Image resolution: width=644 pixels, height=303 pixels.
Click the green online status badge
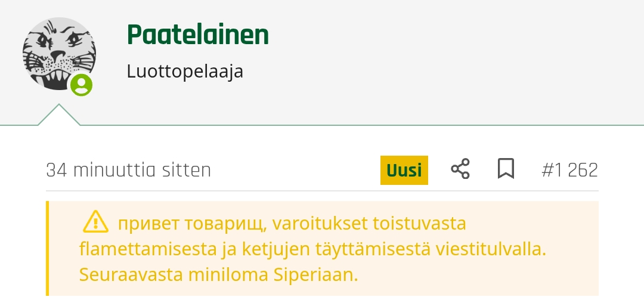pyautogui.click(x=82, y=85)
